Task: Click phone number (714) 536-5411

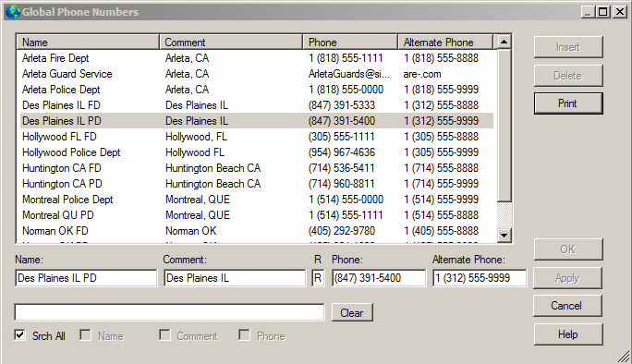Action: point(341,168)
